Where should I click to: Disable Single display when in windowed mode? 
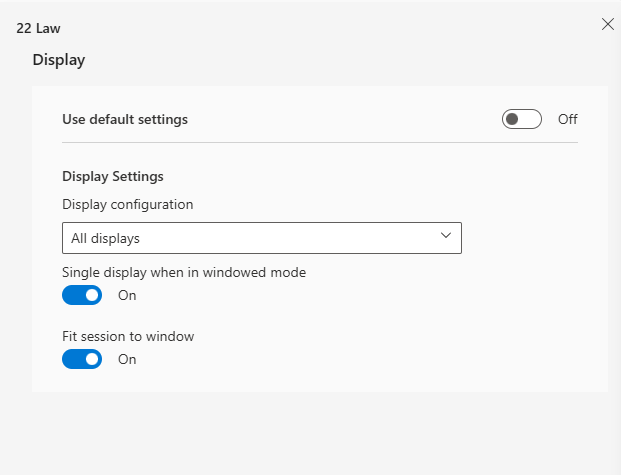pos(82,295)
